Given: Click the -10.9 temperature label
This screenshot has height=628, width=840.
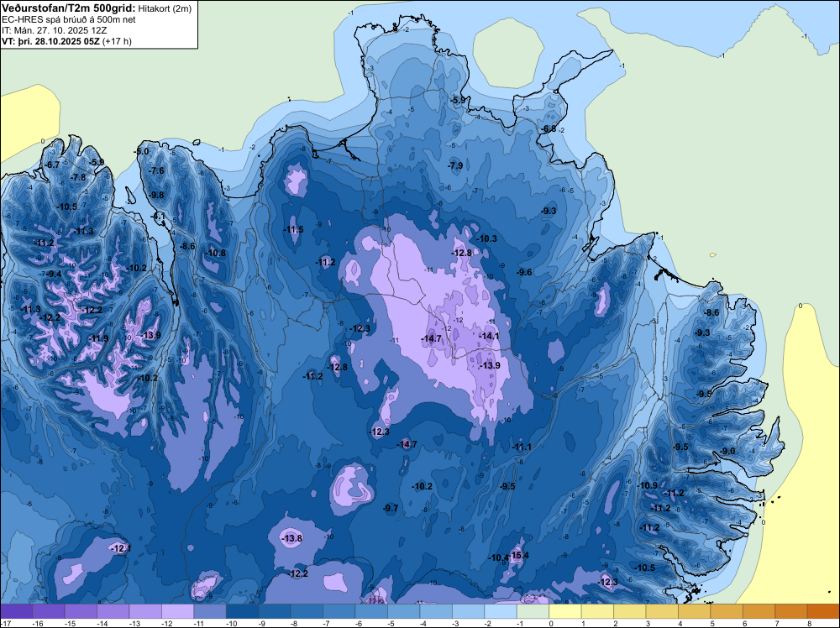Looking at the screenshot, I should click(x=648, y=485).
